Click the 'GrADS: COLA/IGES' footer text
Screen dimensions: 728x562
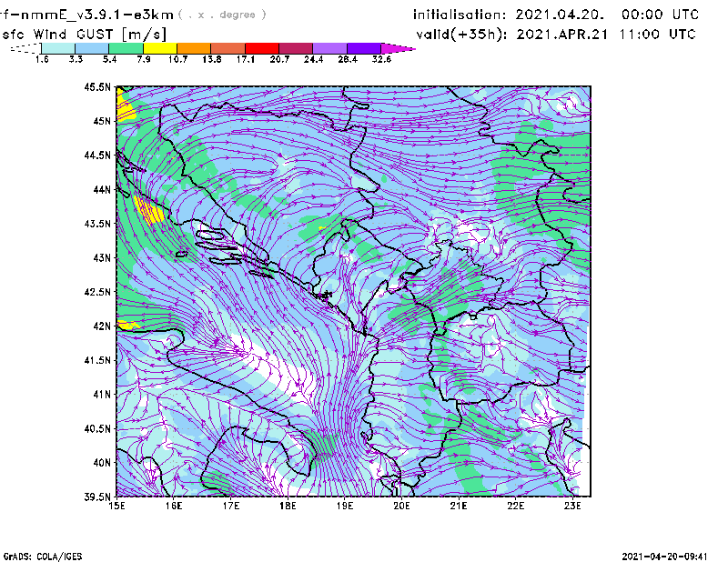[x=43, y=557]
